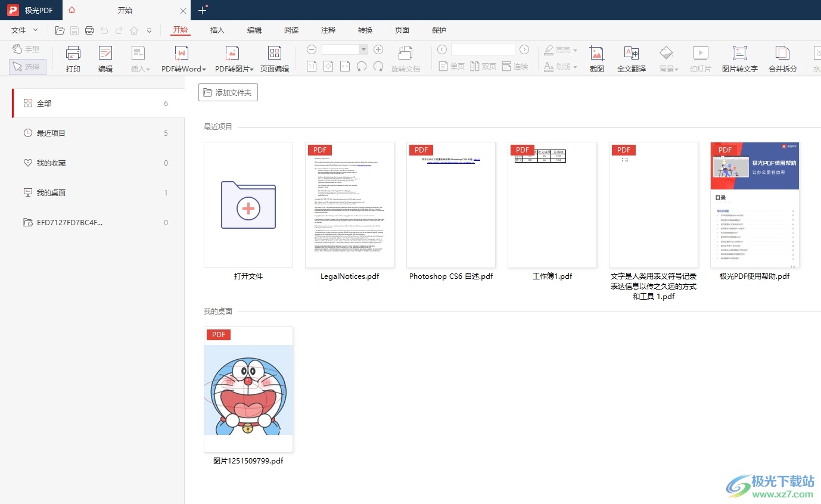Click the page number input field
The image size is (821, 504).
[x=483, y=49]
